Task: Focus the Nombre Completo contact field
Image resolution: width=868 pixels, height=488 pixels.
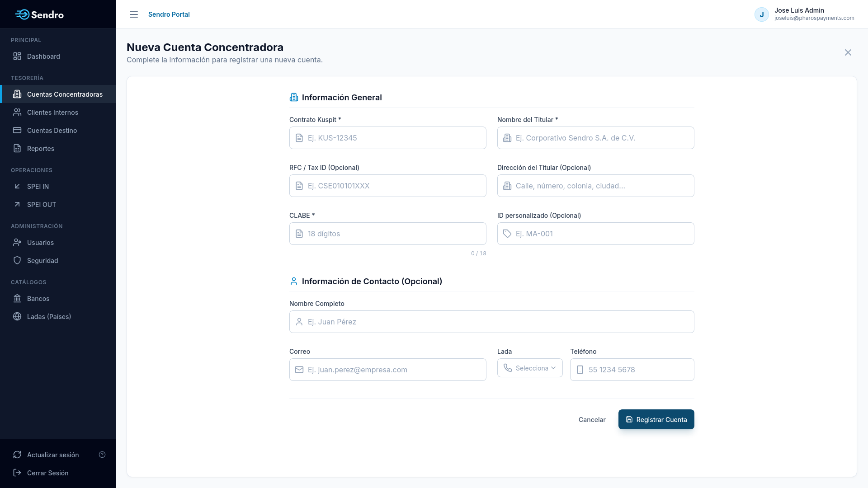Action: coord(492,322)
